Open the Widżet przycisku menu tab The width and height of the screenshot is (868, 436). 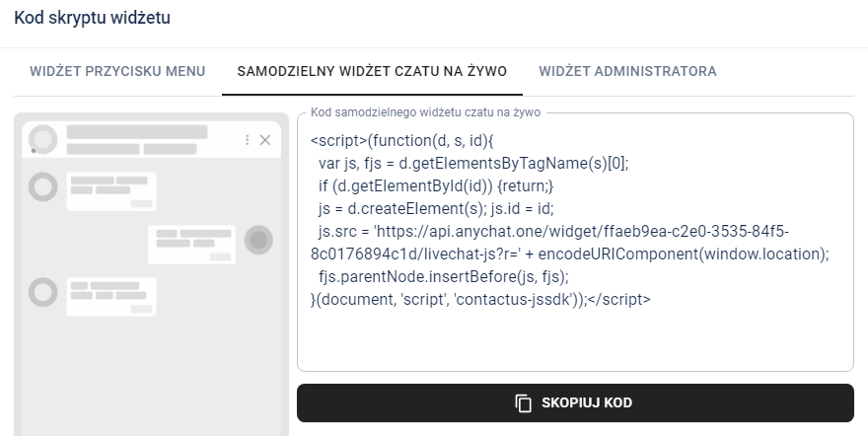click(x=117, y=71)
